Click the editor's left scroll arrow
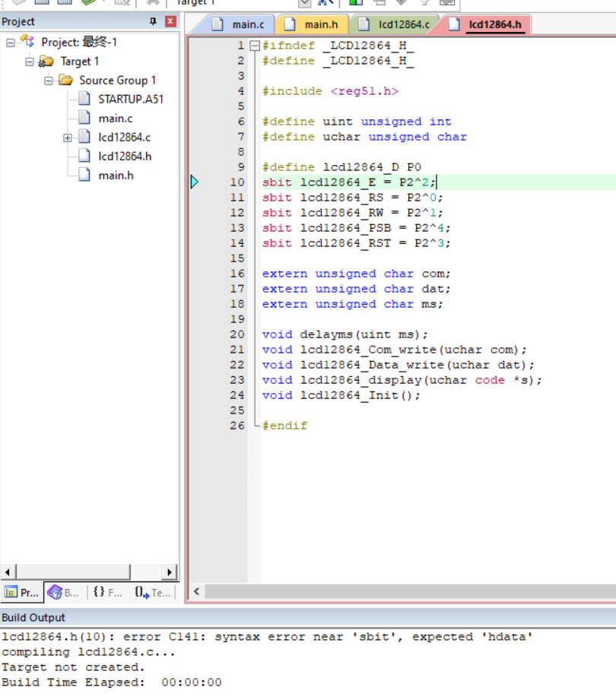This screenshot has width=616, height=700. click(x=197, y=591)
